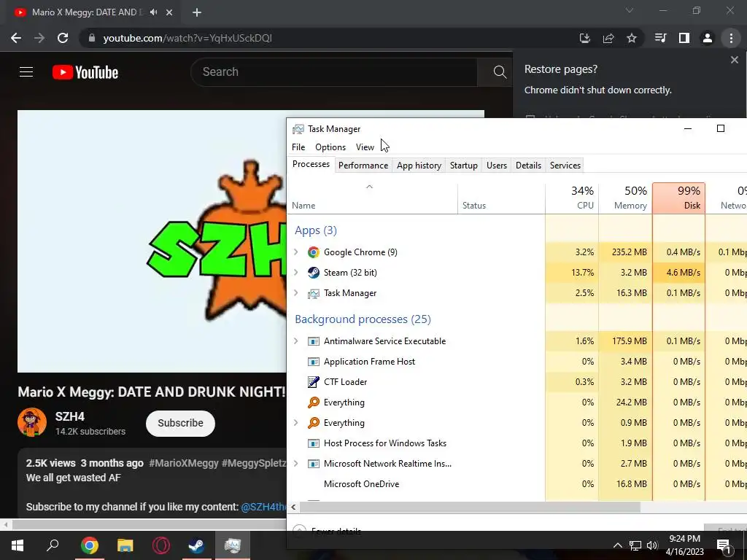Show hidden tray icons chevron

click(617, 545)
